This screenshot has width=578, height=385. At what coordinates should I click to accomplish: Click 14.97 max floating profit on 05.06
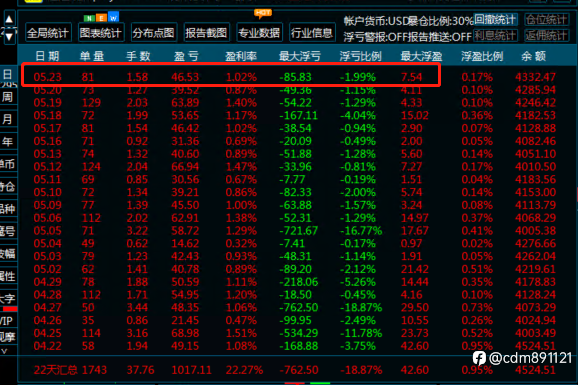(x=415, y=218)
